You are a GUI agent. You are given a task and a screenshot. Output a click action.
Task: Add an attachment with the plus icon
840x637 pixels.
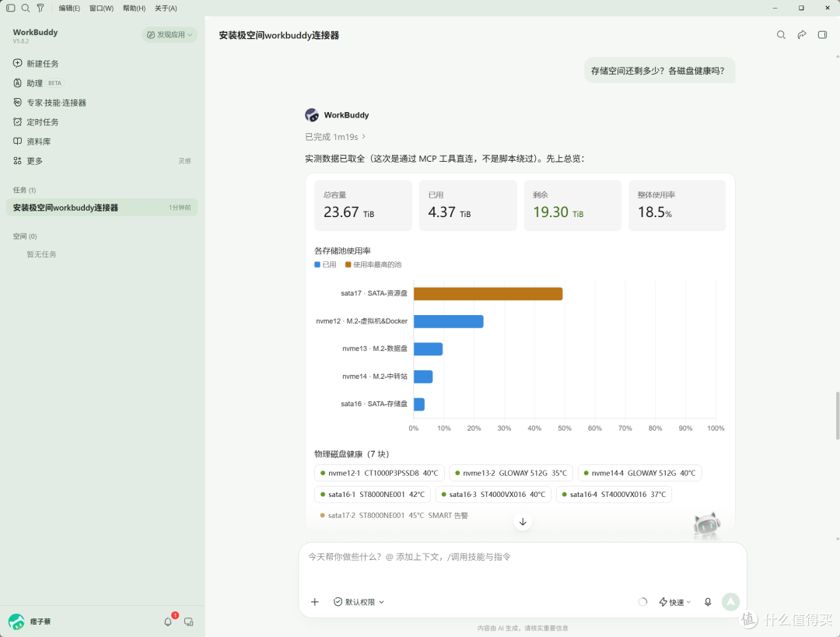point(315,602)
